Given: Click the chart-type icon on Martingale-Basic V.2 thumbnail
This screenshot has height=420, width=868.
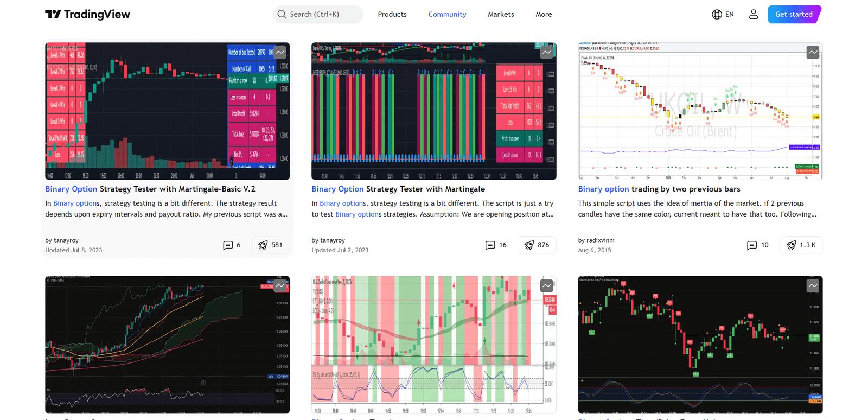Looking at the screenshot, I should pos(280,52).
